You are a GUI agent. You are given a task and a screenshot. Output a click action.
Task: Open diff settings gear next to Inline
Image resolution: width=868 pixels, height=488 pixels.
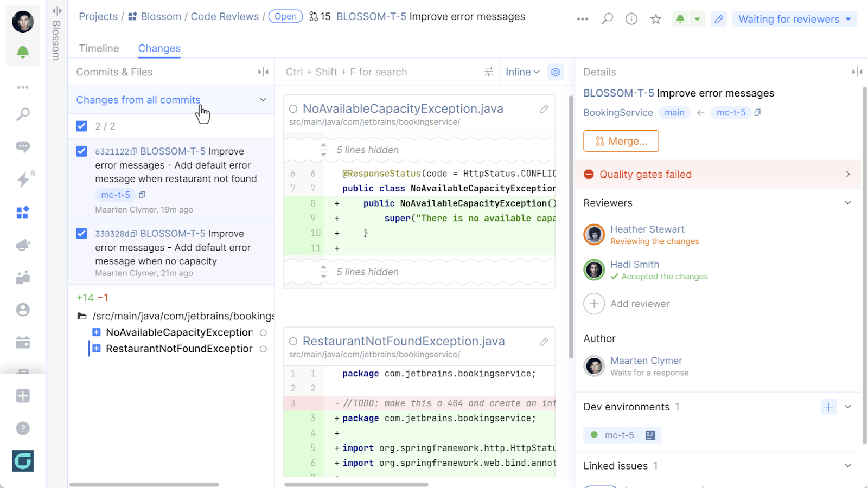point(555,72)
